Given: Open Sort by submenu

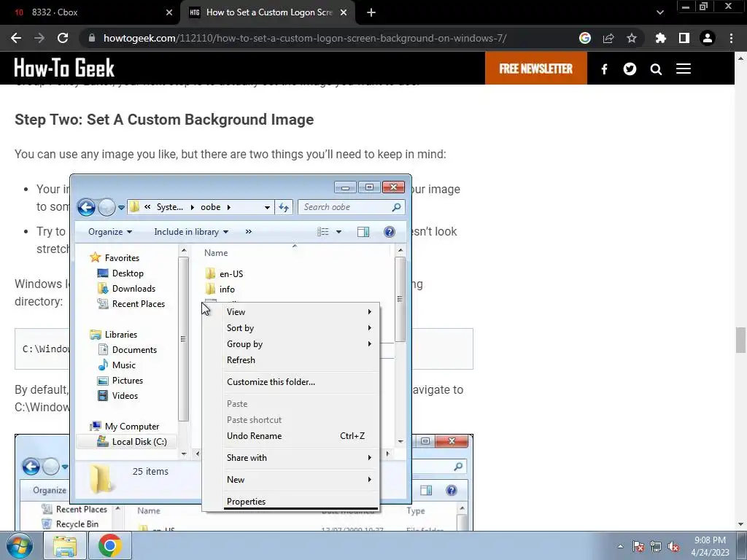Looking at the screenshot, I should pyautogui.click(x=301, y=328).
